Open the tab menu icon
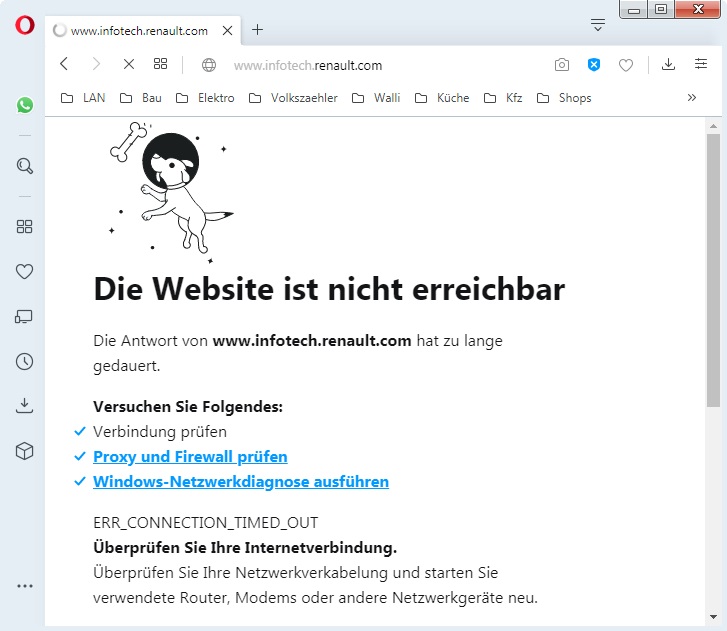 (598, 25)
